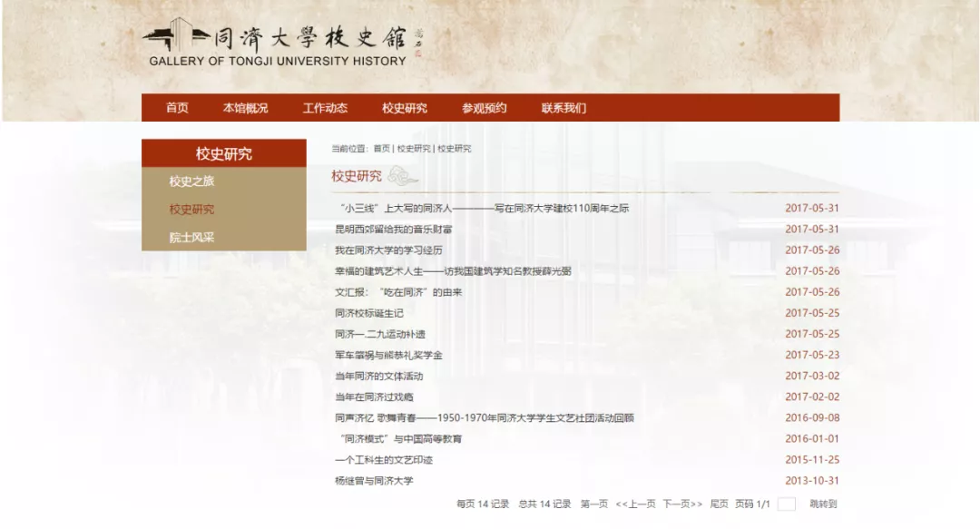
Task: Click the 下一页>> pagination link
Action: click(681, 505)
